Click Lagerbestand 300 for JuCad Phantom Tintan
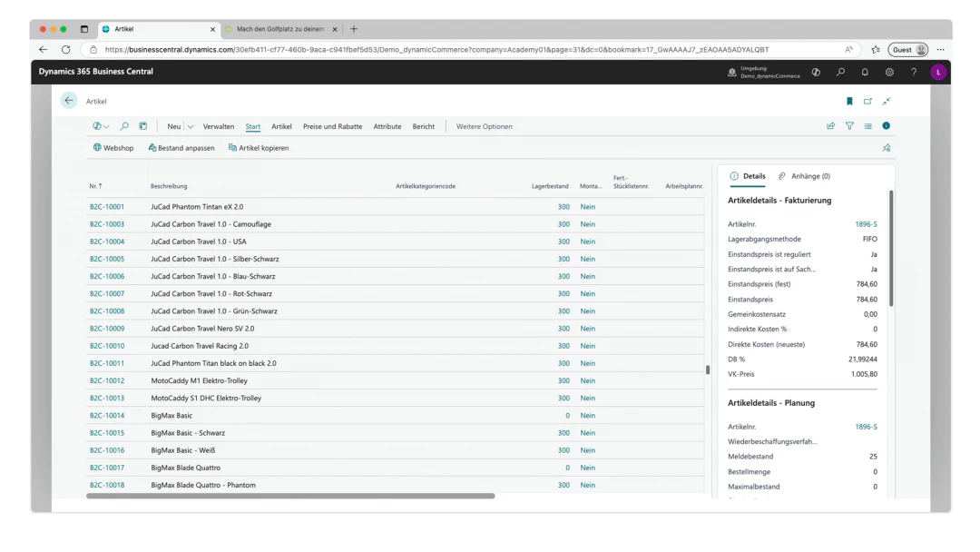This screenshot has height=552, width=980. click(563, 207)
